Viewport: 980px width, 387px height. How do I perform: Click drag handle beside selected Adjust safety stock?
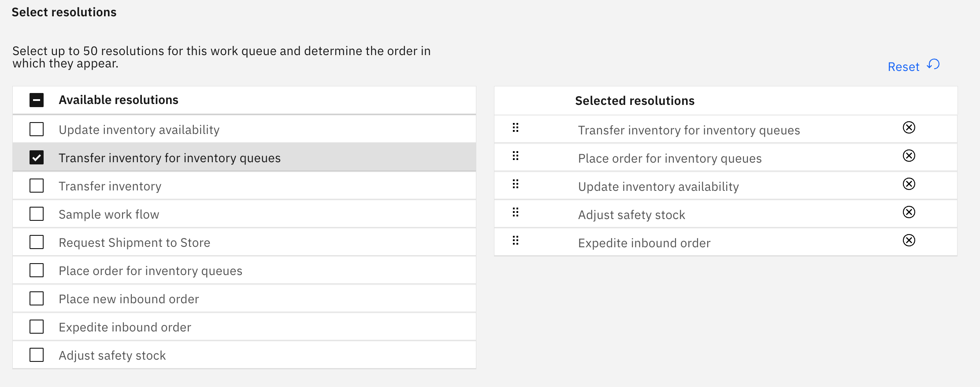point(516,212)
